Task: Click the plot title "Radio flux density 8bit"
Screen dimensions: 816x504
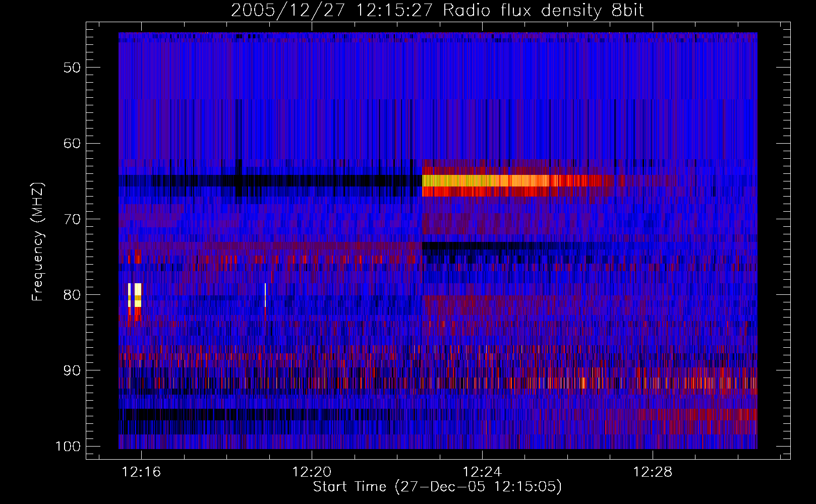Action: pyautogui.click(x=544, y=11)
